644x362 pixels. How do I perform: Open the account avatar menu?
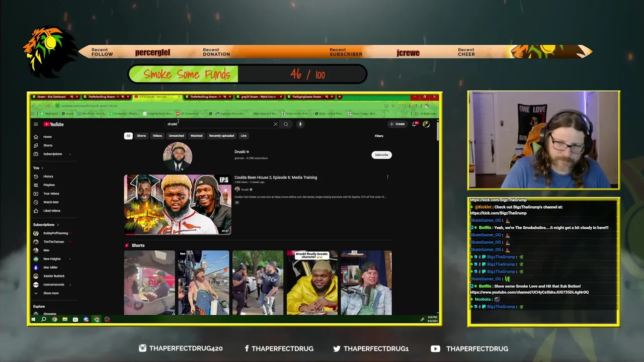point(426,124)
